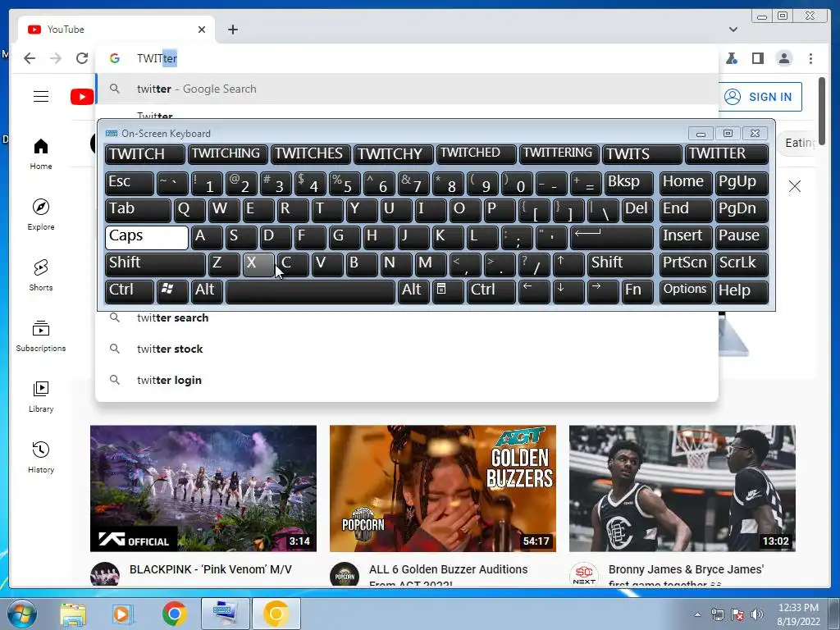Click the Bksp key

[x=629, y=183]
